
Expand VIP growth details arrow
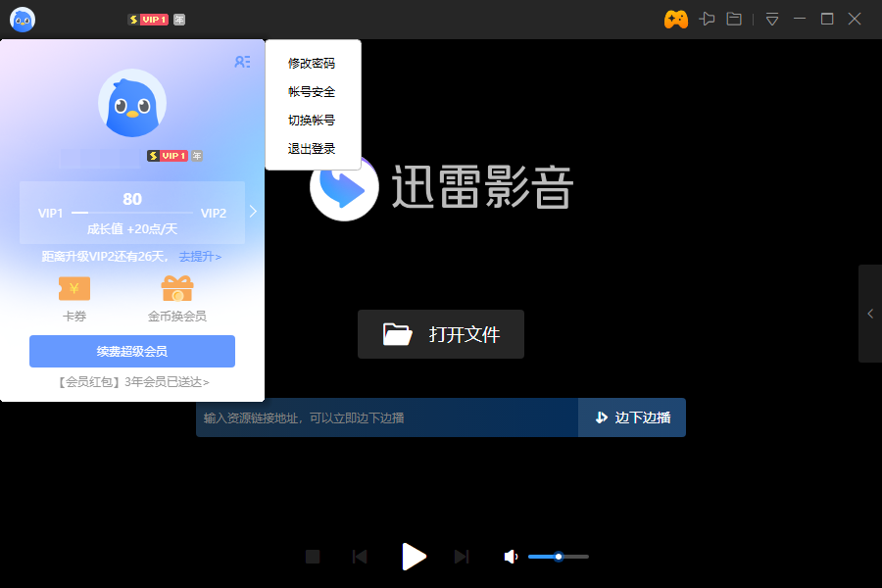[253, 212]
